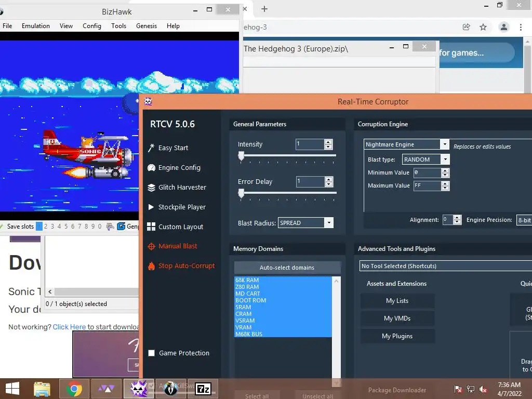The height and width of the screenshot is (399, 532).
Task: Open File Explorer from taskbar
Action: (42, 389)
